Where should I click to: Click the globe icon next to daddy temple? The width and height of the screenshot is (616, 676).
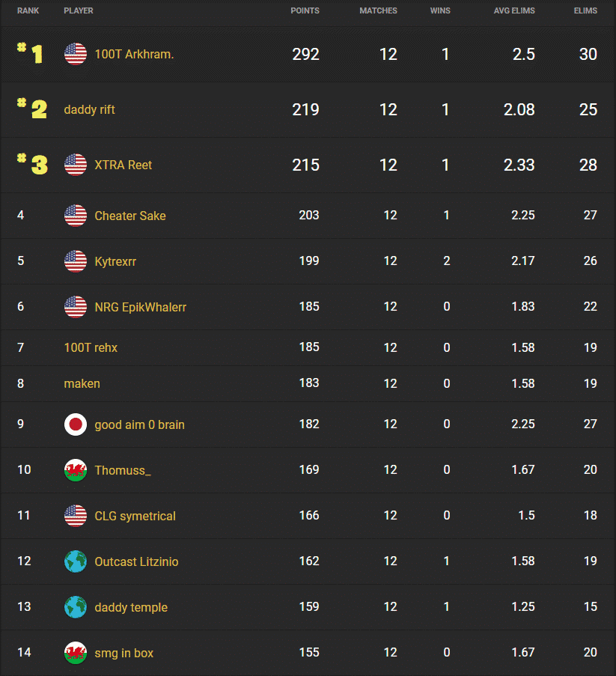pos(76,607)
